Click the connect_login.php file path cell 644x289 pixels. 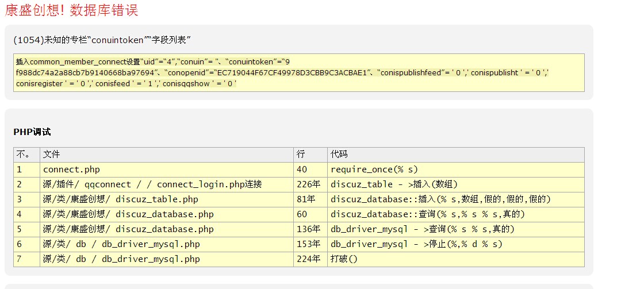[152, 184]
